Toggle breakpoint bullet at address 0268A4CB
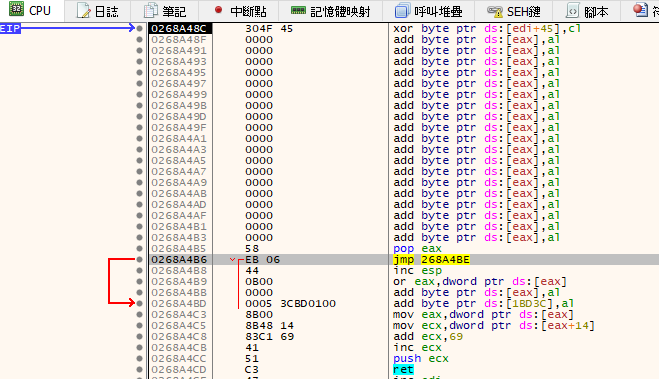Screen dimensions: 659x379 click(x=140, y=347)
